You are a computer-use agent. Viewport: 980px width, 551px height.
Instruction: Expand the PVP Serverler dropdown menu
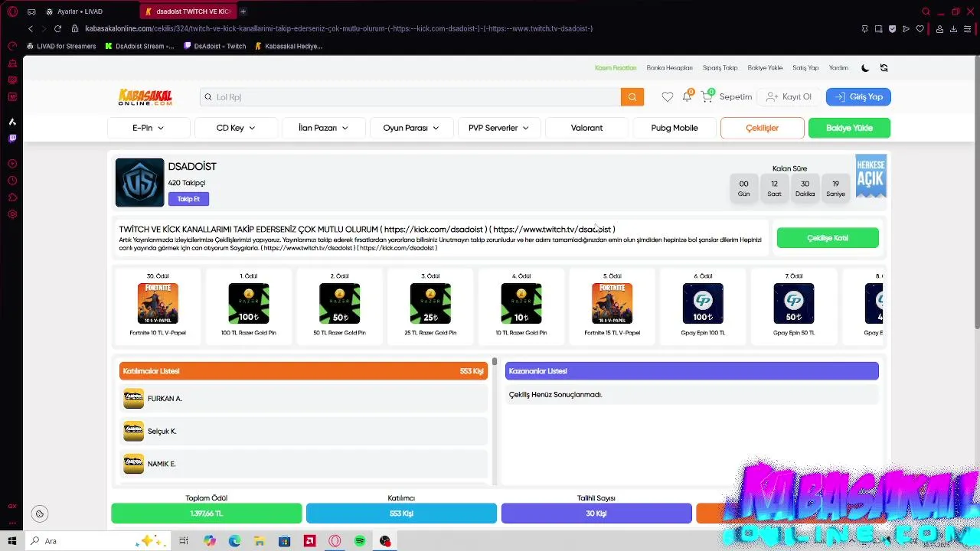coord(498,128)
